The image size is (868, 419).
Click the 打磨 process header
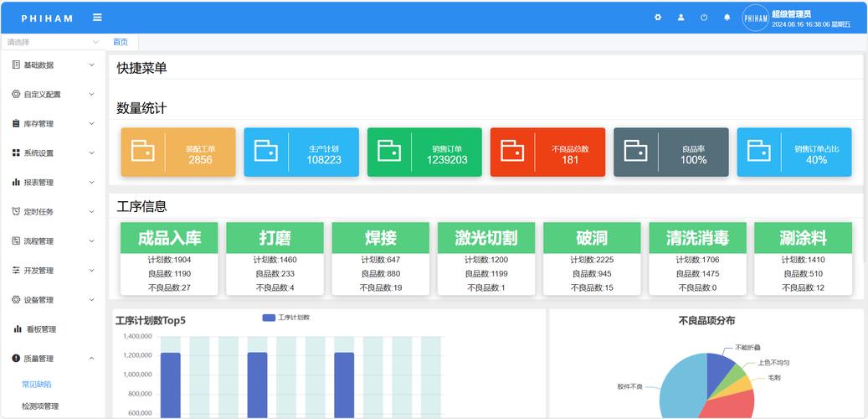pyautogui.click(x=275, y=238)
